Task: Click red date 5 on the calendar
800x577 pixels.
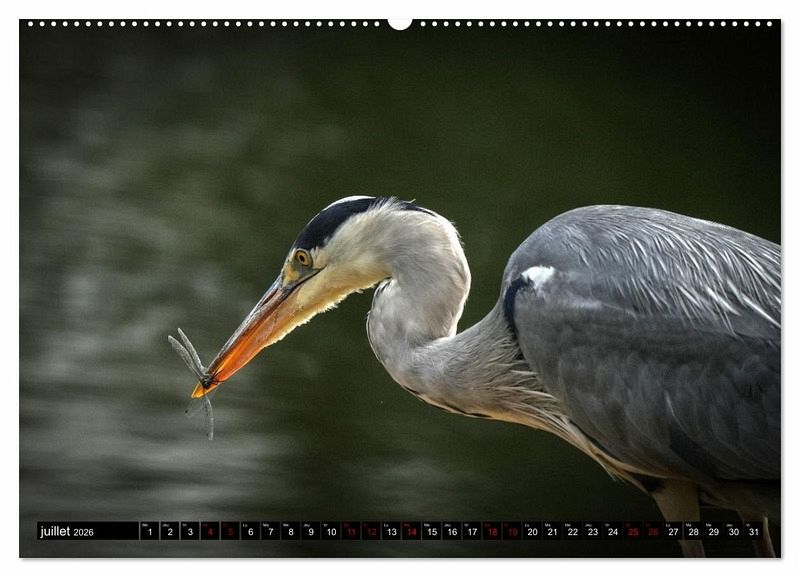Action: [230, 532]
